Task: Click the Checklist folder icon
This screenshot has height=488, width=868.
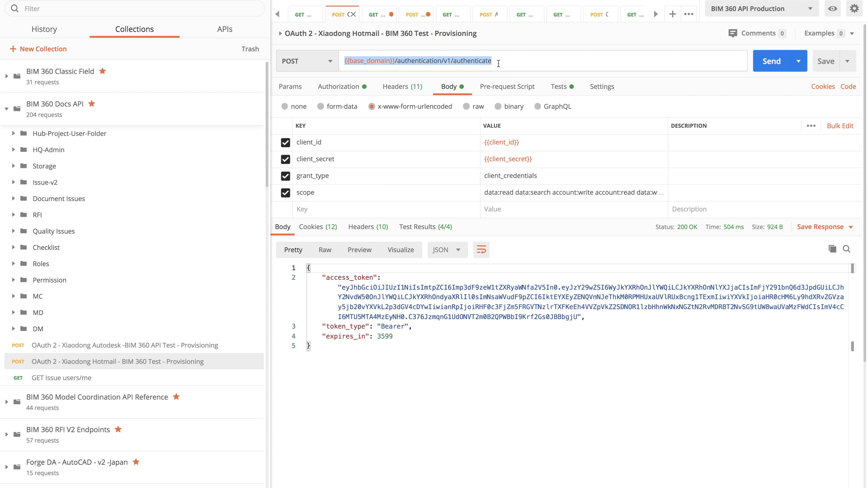Action: click(x=24, y=247)
